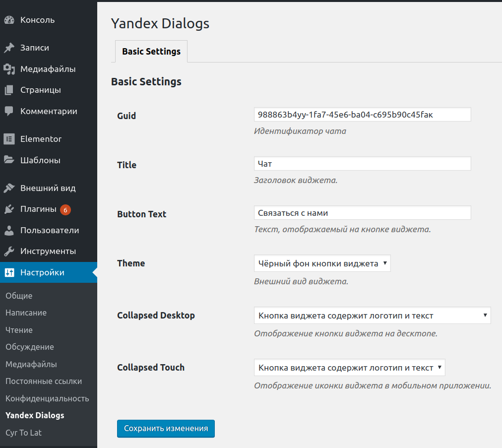Image resolution: width=502 pixels, height=448 pixels.
Task: Click the Внешний вид paintbrush icon
Action: pos(9,188)
